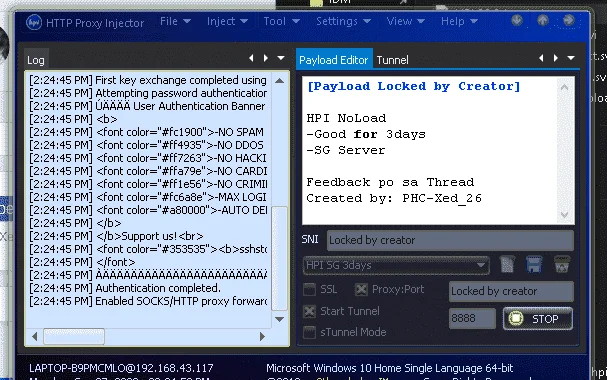Open the View menu

405,21
